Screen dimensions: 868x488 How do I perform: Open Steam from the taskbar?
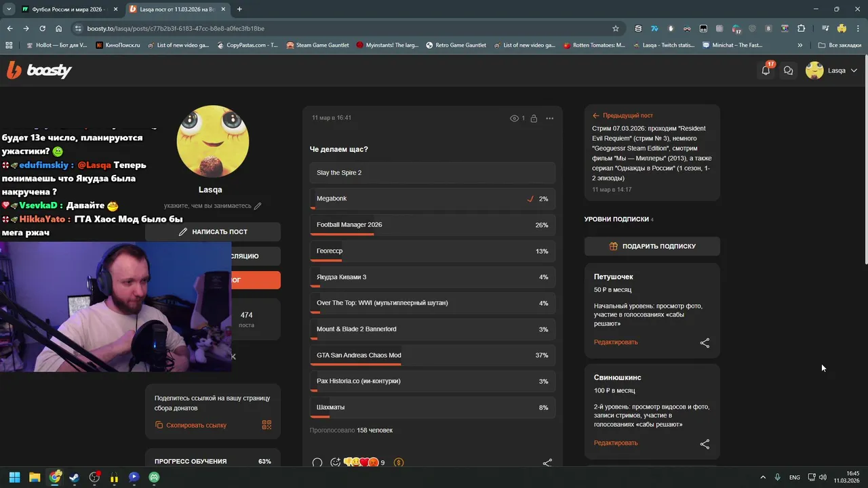tap(74, 477)
